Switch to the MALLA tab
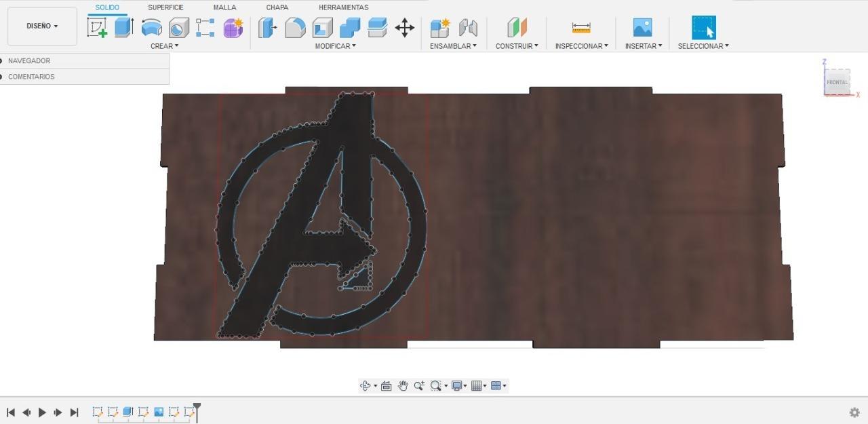 click(225, 7)
